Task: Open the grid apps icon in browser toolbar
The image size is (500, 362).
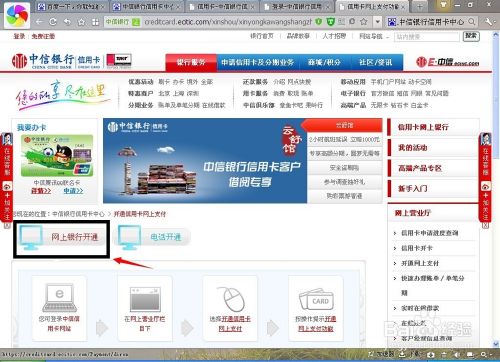Action: pyautogui.click(x=95, y=22)
